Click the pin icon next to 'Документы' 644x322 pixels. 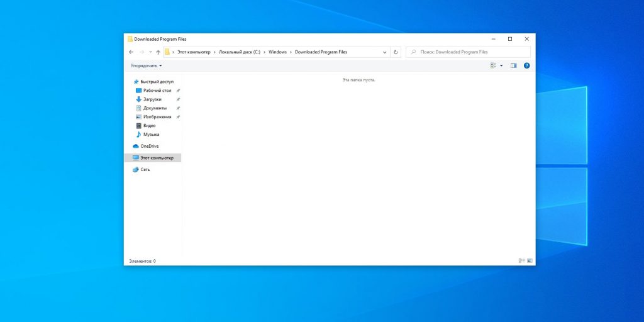point(178,108)
